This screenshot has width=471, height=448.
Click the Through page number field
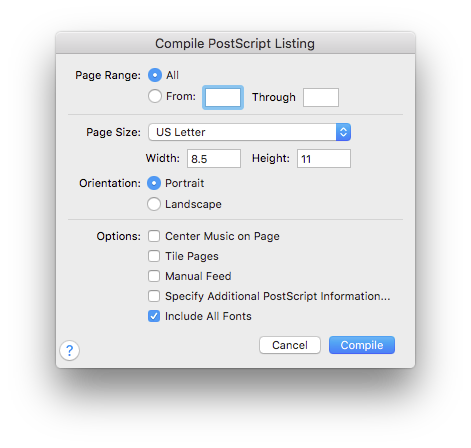tap(321, 97)
